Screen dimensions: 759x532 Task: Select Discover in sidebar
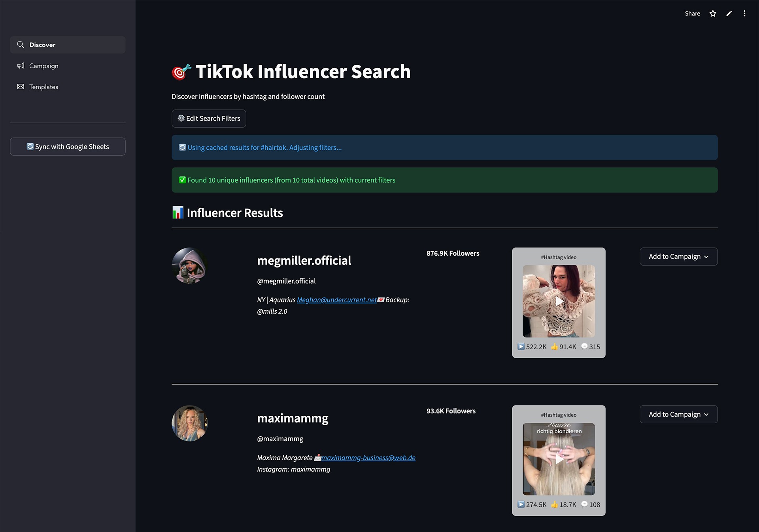(x=43, y=45)
